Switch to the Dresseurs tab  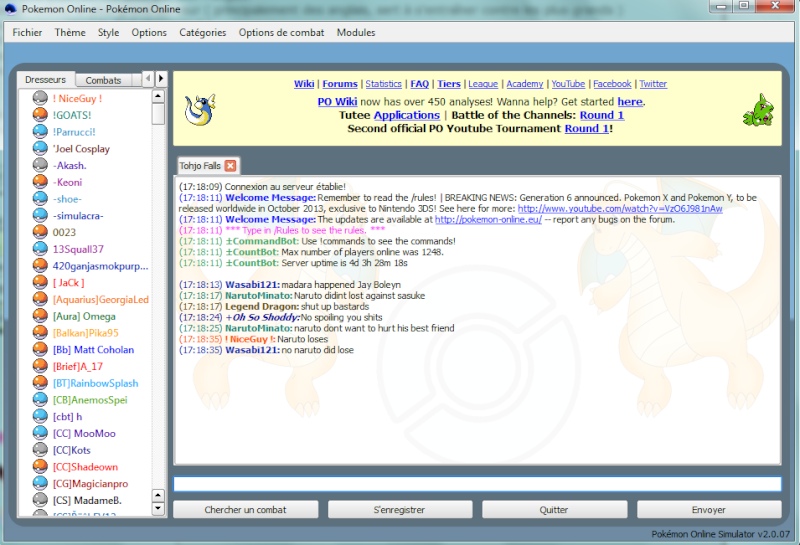coord(46,80)
